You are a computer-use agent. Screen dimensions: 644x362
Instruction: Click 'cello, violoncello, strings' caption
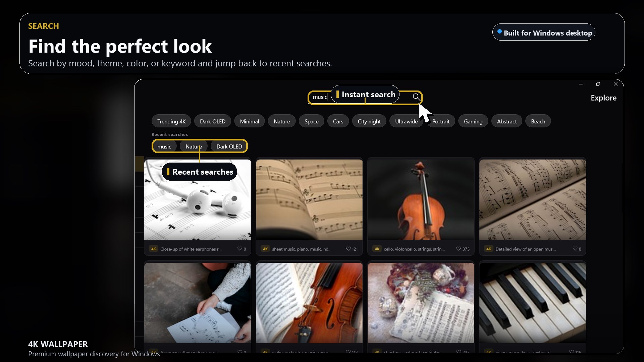tap(414, 249)
